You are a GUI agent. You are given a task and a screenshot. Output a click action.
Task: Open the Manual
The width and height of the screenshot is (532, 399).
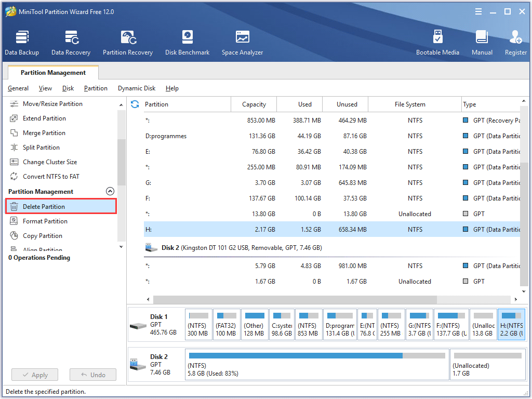[x=482, y=43]
